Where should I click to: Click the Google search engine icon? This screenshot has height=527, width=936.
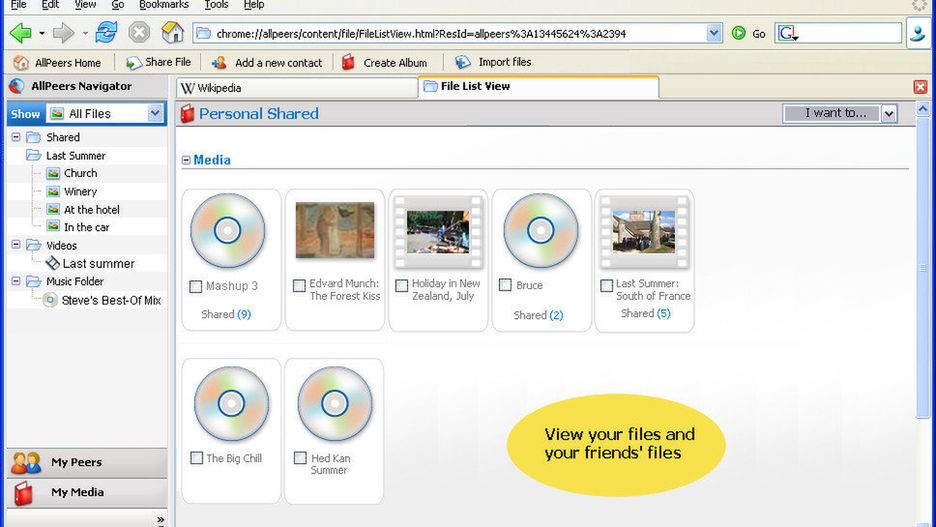787,33
